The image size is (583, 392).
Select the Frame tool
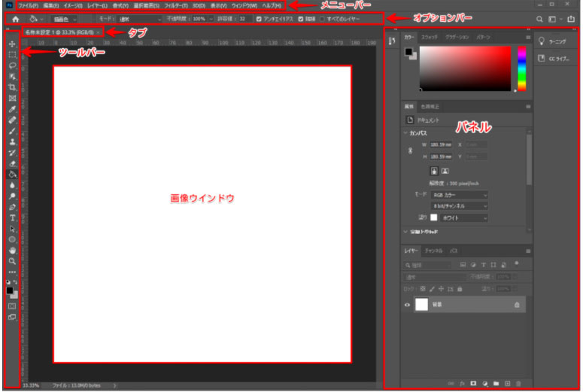12,98
